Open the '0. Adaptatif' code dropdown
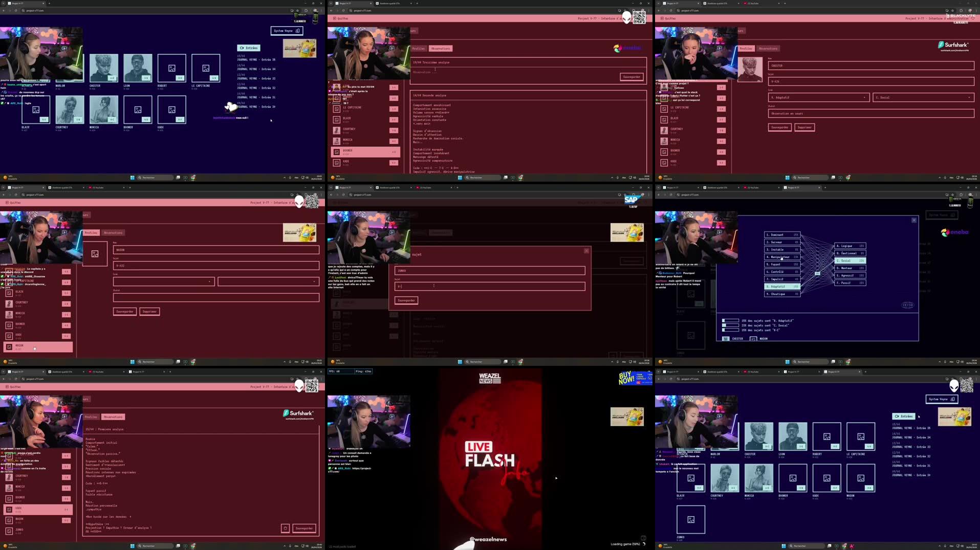This screenshot has height=550, width=980. 819,97
